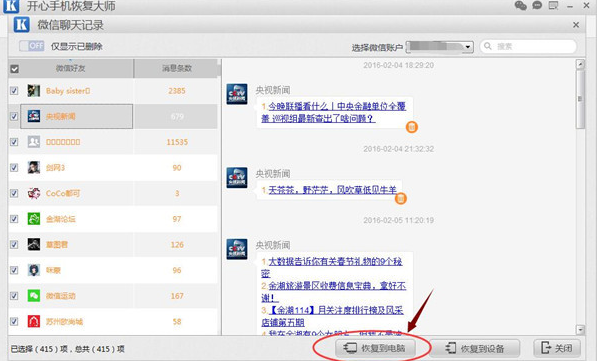
Task: Click the 关闭 button
Action: pyautogui.click(x=557, y=348)
